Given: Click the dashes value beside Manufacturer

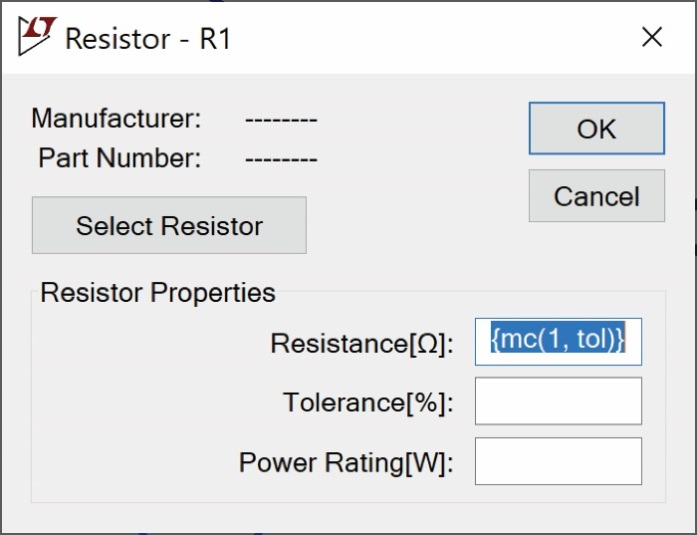Looking at the screenshot, I should 281,120.
